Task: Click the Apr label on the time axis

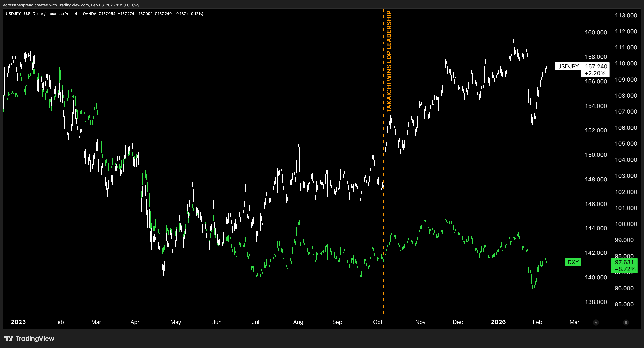Action: click(x=135, y=322)
